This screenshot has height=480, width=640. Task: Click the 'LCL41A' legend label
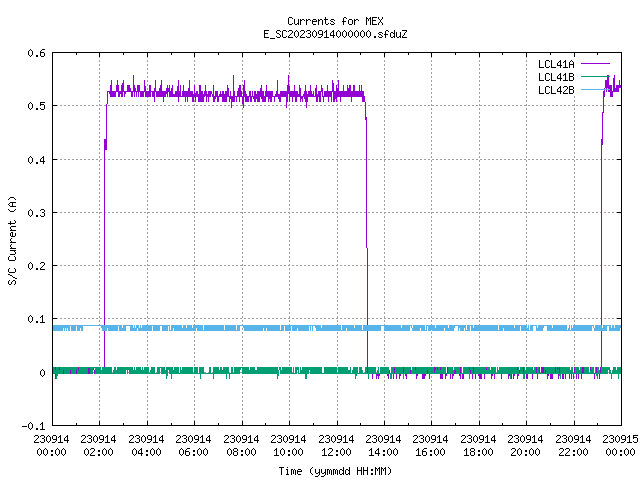coord(556,64)
